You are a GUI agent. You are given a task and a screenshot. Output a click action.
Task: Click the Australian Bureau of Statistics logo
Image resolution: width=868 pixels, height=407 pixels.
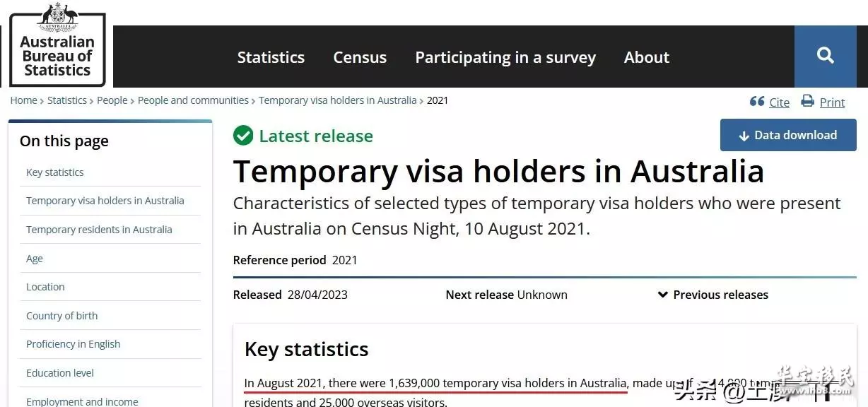[57, 45]
